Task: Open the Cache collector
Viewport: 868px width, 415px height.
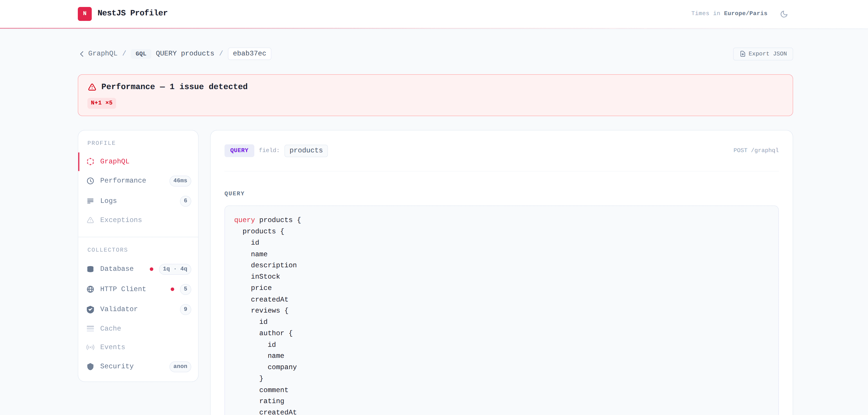Action: [x=138, y=329]
